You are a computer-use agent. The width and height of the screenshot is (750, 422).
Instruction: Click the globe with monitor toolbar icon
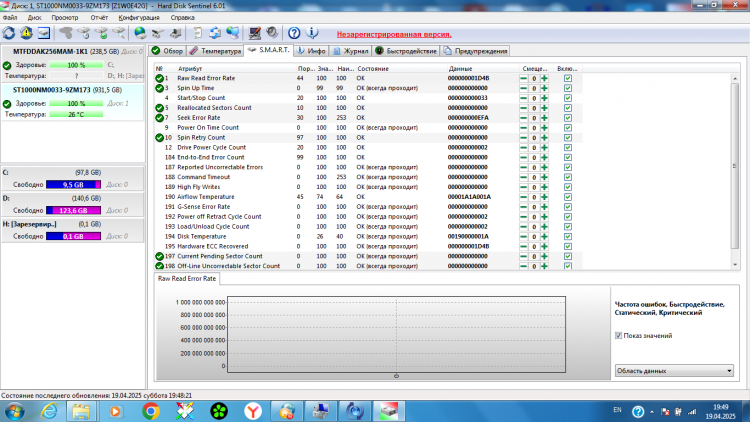click(232, 33)
